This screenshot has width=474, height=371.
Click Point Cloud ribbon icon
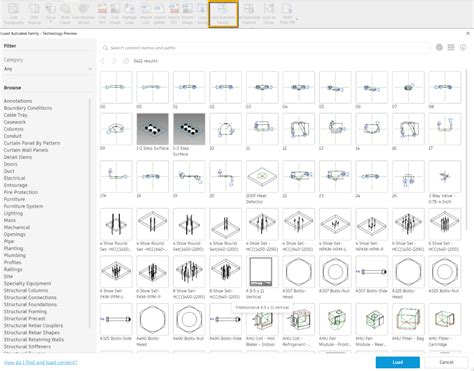[x=65, y=13]
